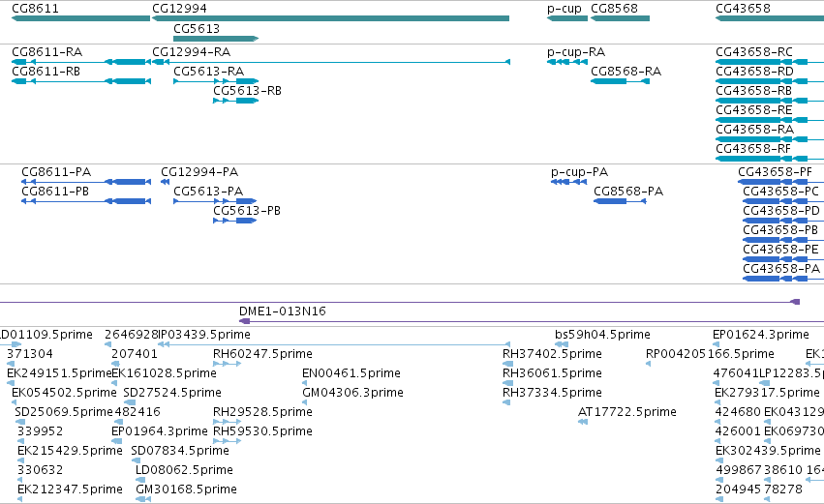Image resolution: width=824 pixels, height=504 pixels.
Task: Select transcript CG43658-RE
Action: pos(770,120)
